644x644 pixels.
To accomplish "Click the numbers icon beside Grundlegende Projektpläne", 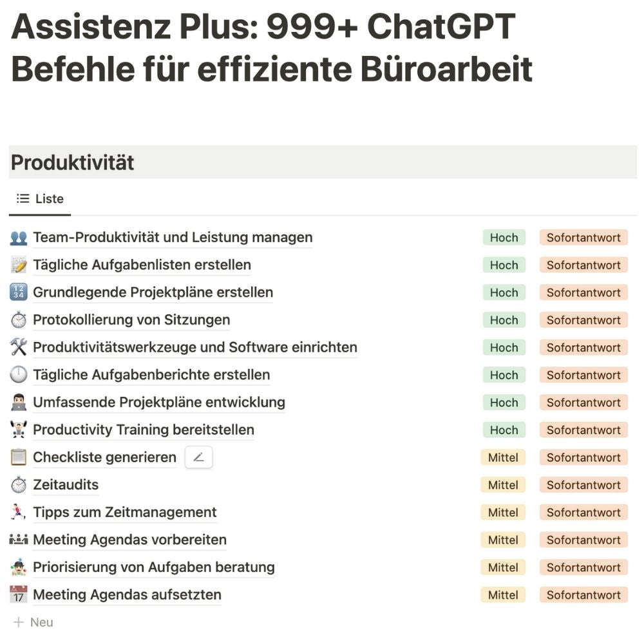I will tap(19, 292).
